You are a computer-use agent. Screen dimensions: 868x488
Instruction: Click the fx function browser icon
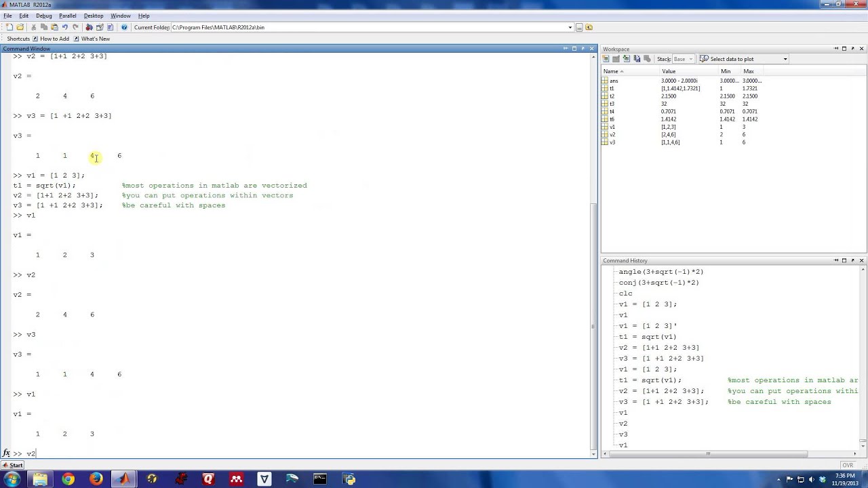7,453
